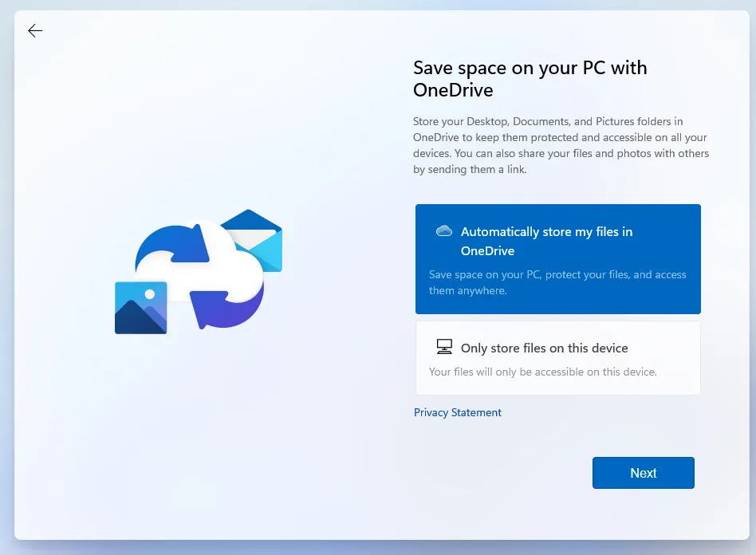The width and height of the screenshot is (756, 555).
Task: Click the photo landscape icon in illustration
Action: (140, 308)
